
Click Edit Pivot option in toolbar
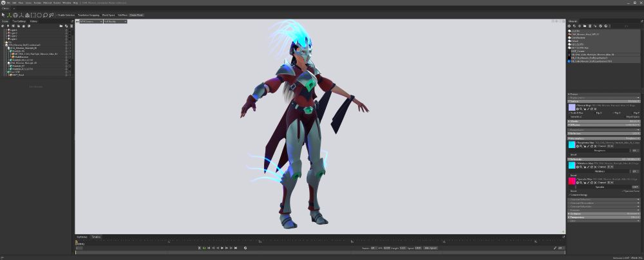click(x=122, y=15)
